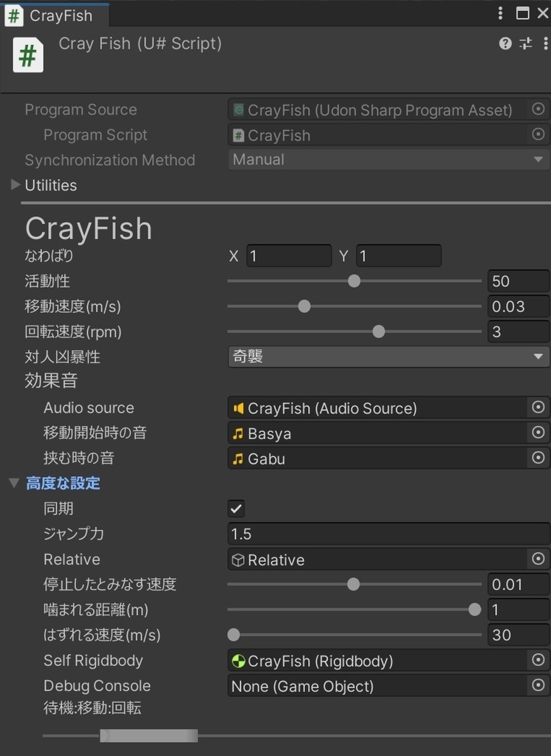Collapse the 高度な設定 section
Image resolution: width=551 pixels, height=756 pixels.
click(13, 483)
